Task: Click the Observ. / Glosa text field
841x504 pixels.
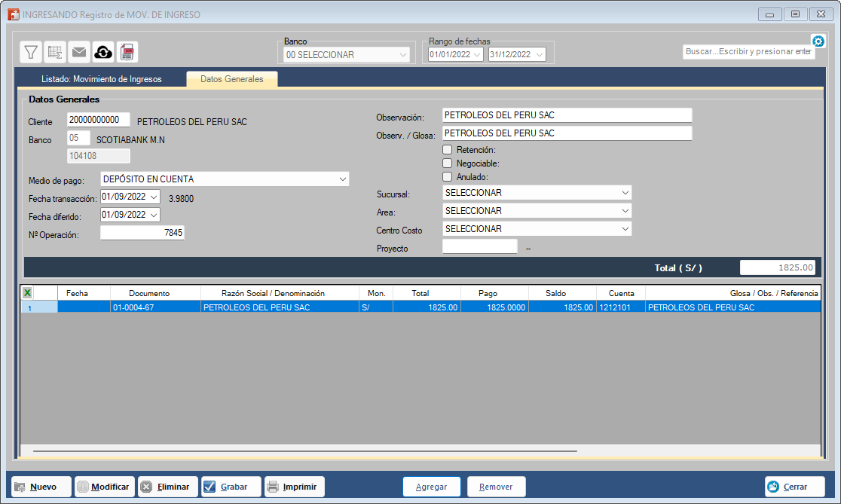Action: [x=567, y=133]
